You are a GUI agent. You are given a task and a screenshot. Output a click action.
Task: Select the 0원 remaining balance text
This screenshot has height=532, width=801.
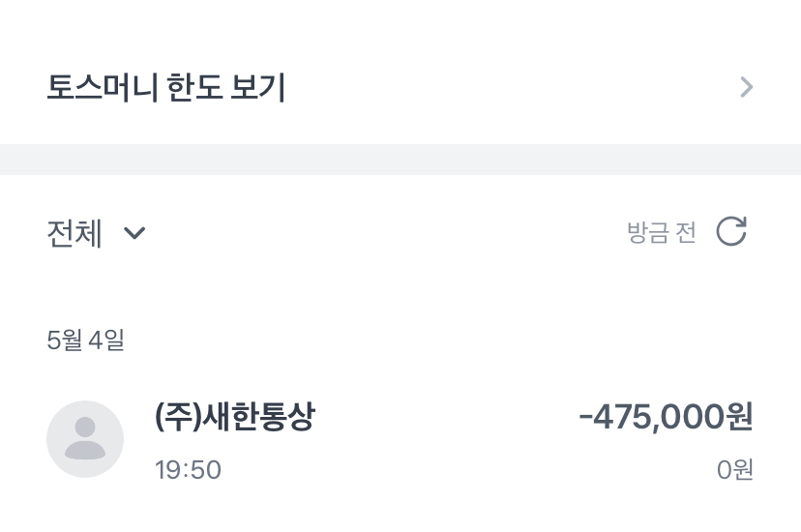(x=735, y=470)
